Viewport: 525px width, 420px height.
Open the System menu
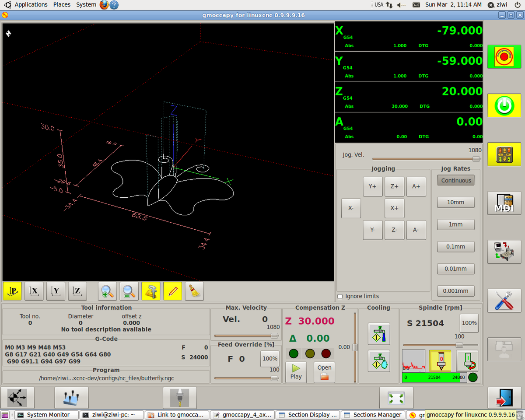tap(86, 4)
